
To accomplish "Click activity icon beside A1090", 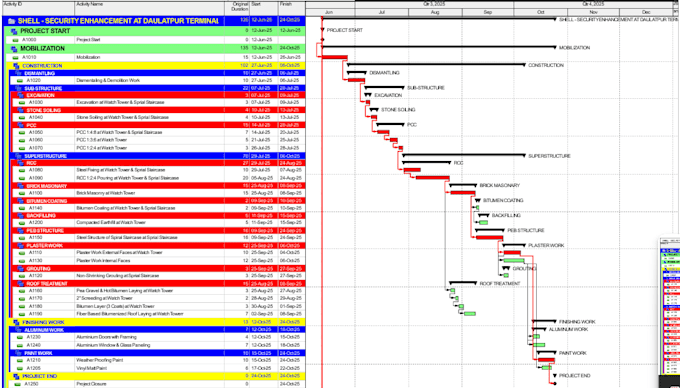I will coord(22,178).
